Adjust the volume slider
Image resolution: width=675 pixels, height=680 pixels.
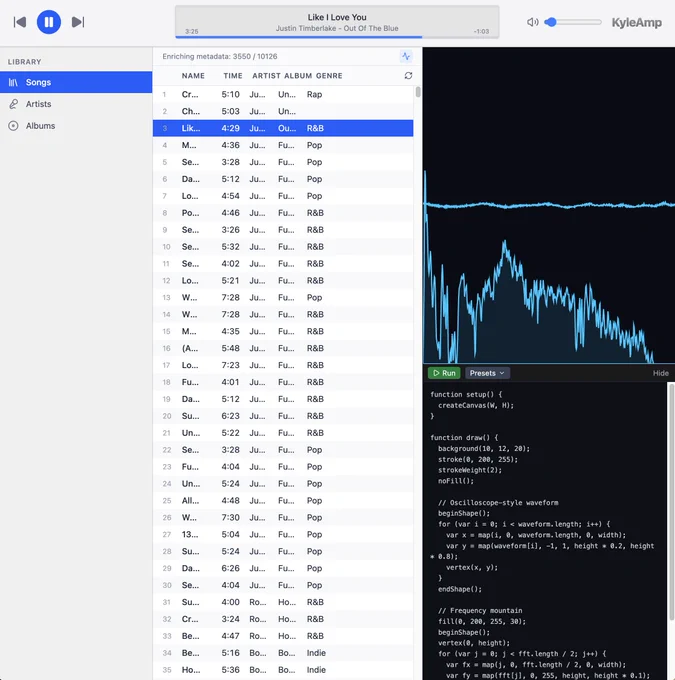[573, 22]
